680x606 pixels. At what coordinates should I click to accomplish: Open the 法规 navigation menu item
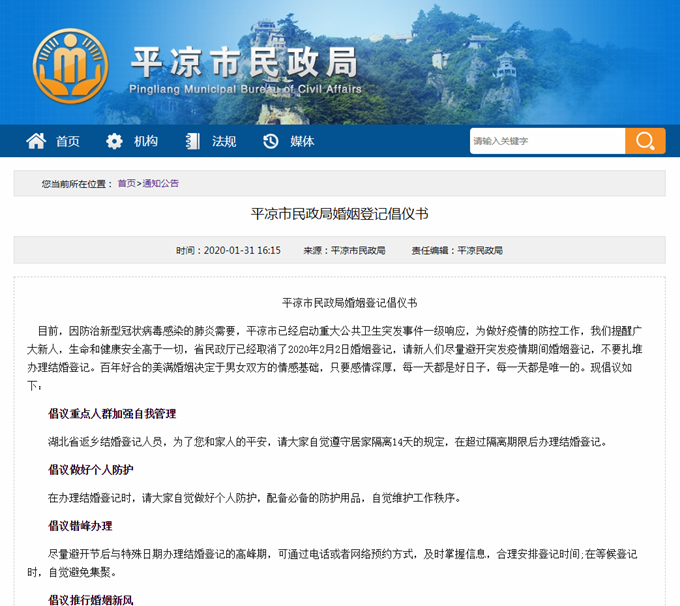(x=224, y=141)
